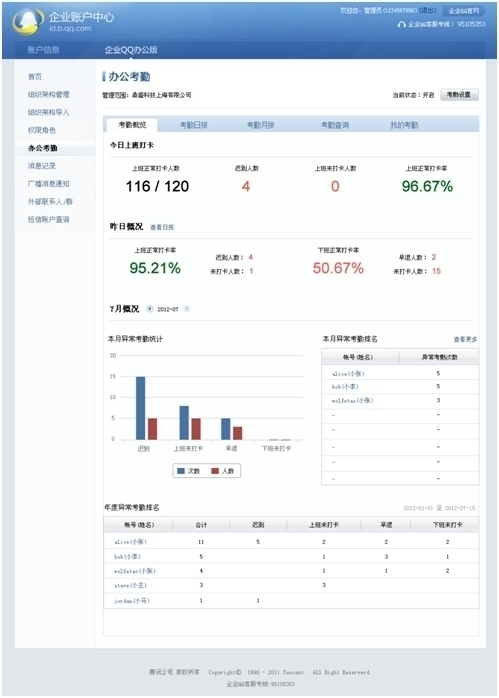Click the 查看日报 link beside 昨日概况

pos(162,227)
